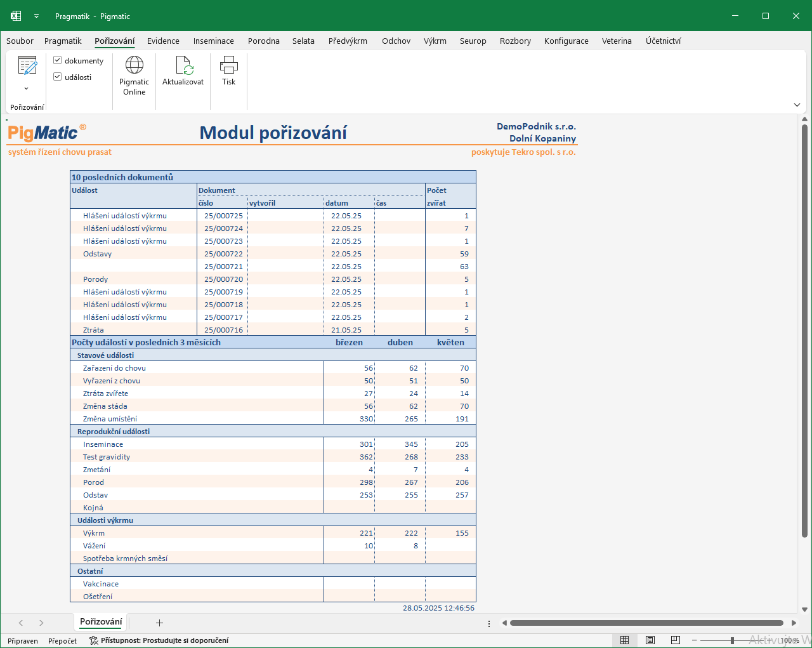Go to next sheet arrow
The height and width of the screenshot is (648, 812).
[x=41, y=623]
